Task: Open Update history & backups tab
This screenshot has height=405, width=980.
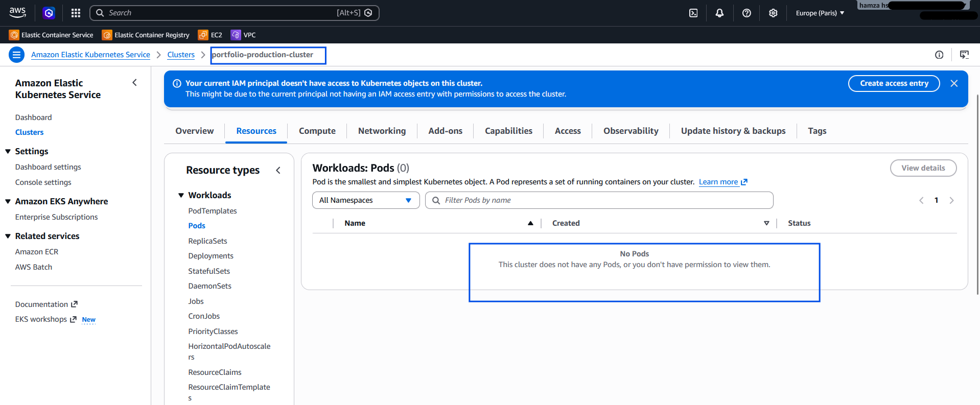Action: point(733,131)
